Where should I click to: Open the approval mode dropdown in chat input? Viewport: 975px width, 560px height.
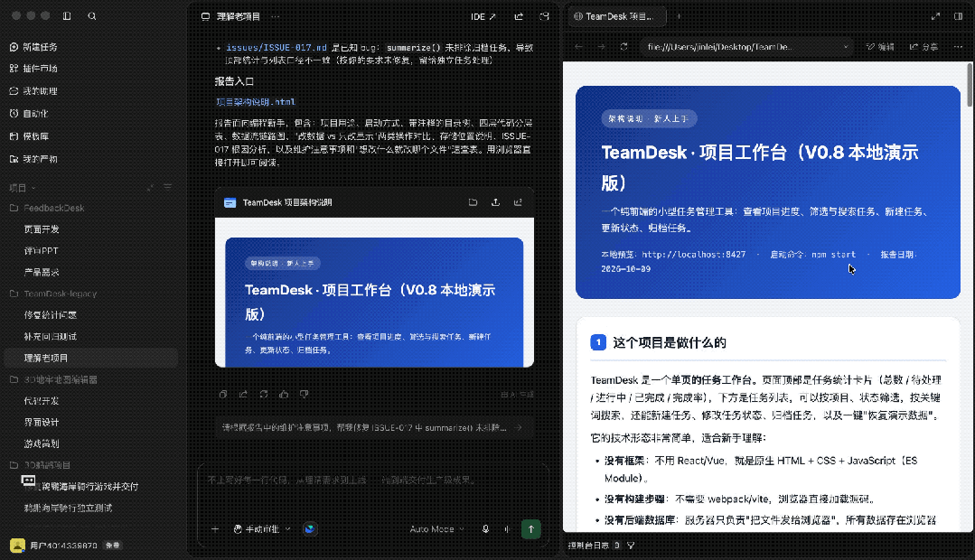pyautogui.click(x=262, y=529)
